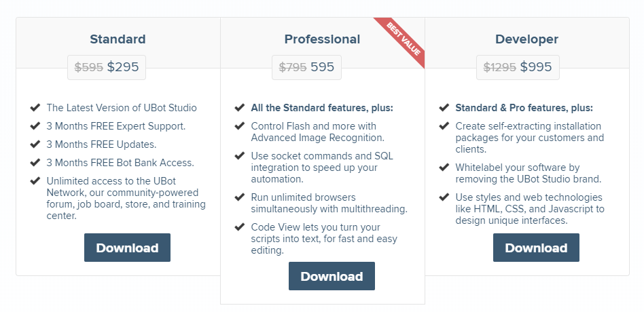Click the checkmark next to 3 Months FREE Expert Support
The height and width of the screenshot is (312, 644).
click(x=35, y=126)
